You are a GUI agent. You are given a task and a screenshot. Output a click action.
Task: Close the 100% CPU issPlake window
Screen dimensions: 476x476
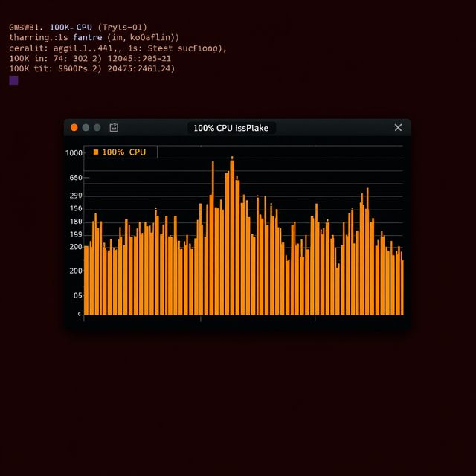398,127
